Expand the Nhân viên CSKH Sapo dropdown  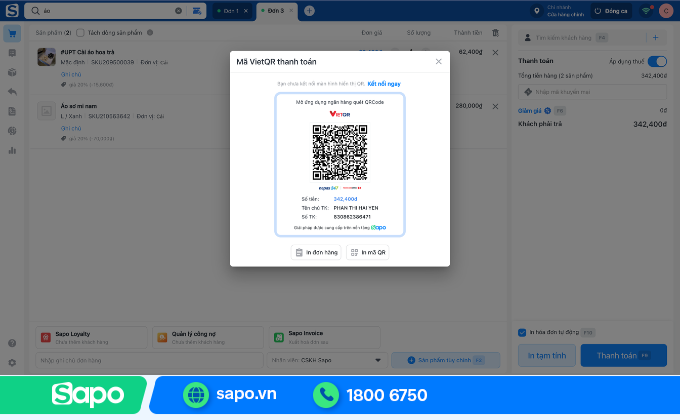[x=326, y=360]
